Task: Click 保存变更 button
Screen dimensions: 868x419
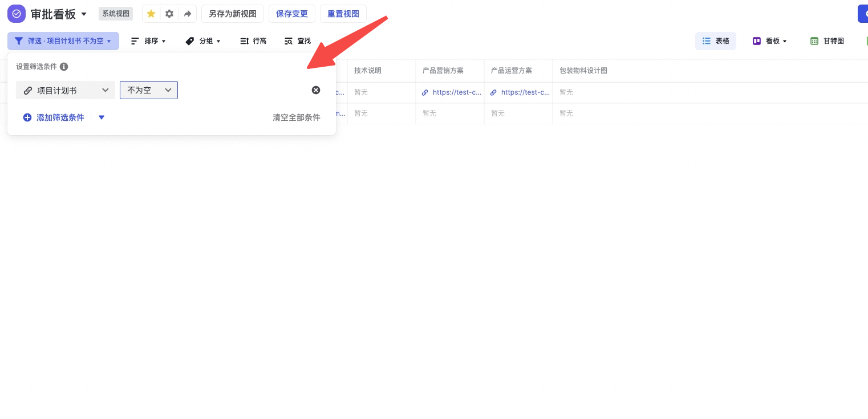Action: [x=292, y=14]
